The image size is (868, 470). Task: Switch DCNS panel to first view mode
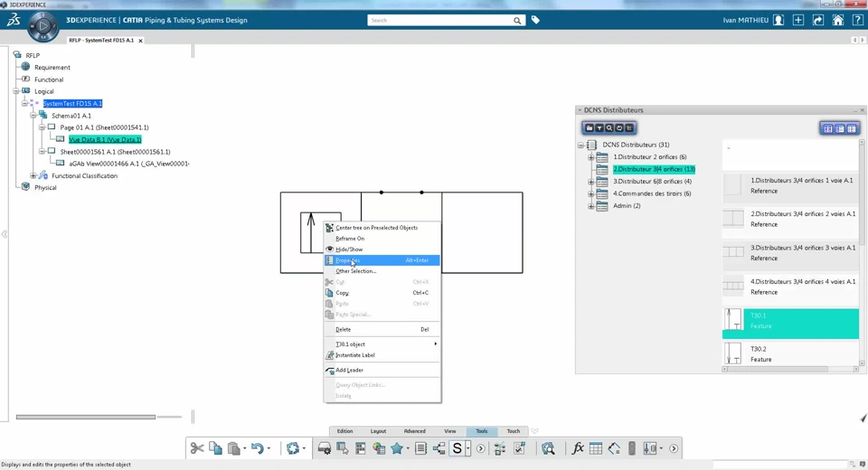[x=828, y=128]
